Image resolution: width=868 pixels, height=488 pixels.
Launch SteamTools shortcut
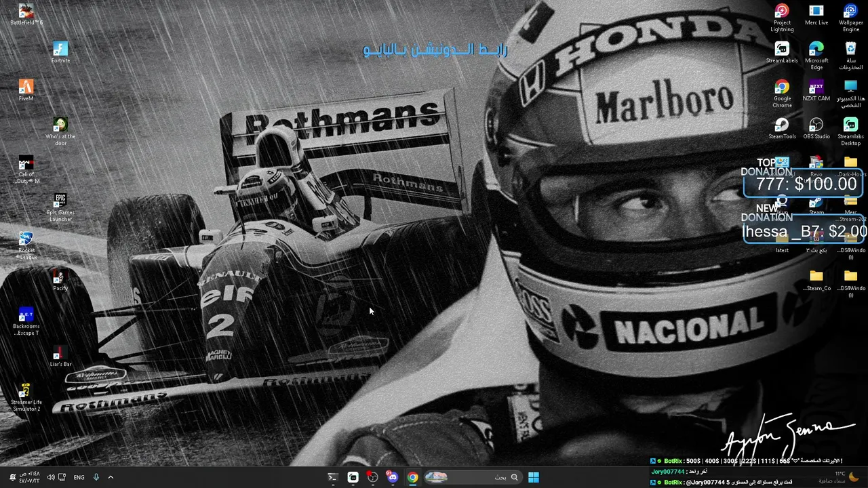click(x=782, y=128)
